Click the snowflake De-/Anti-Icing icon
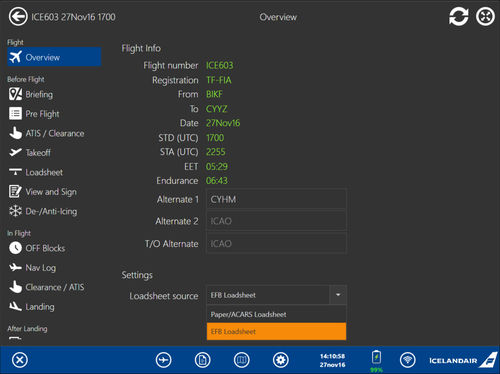 15,211
